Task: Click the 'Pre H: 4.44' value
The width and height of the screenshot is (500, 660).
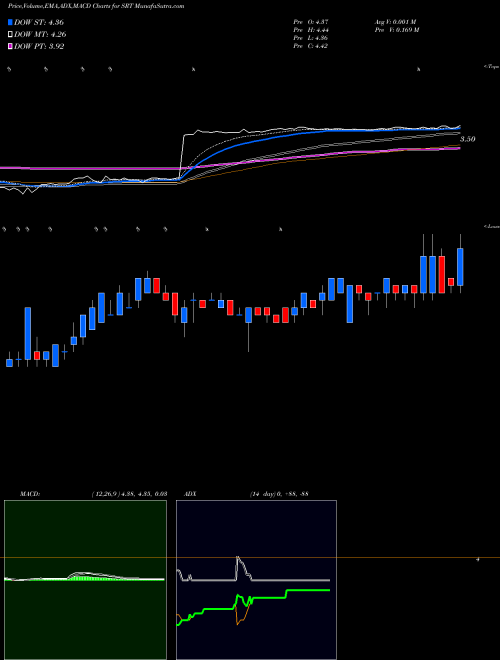Action: point(311,30)
